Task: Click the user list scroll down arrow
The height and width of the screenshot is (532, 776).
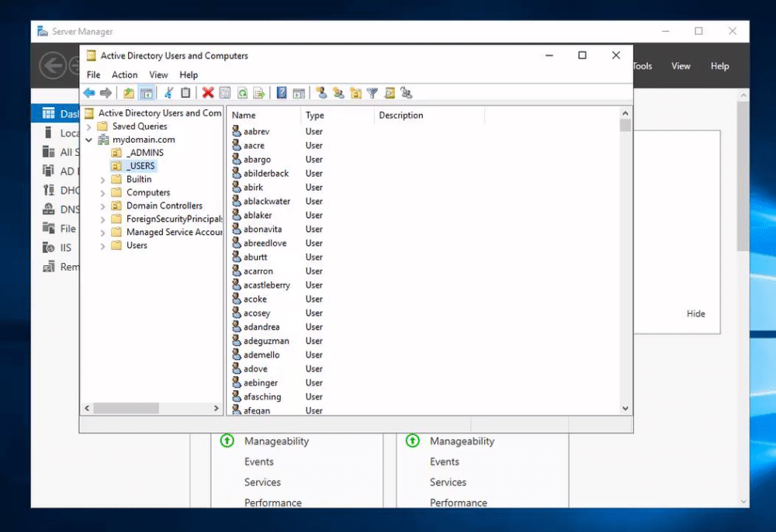Action: pos(625,409)
